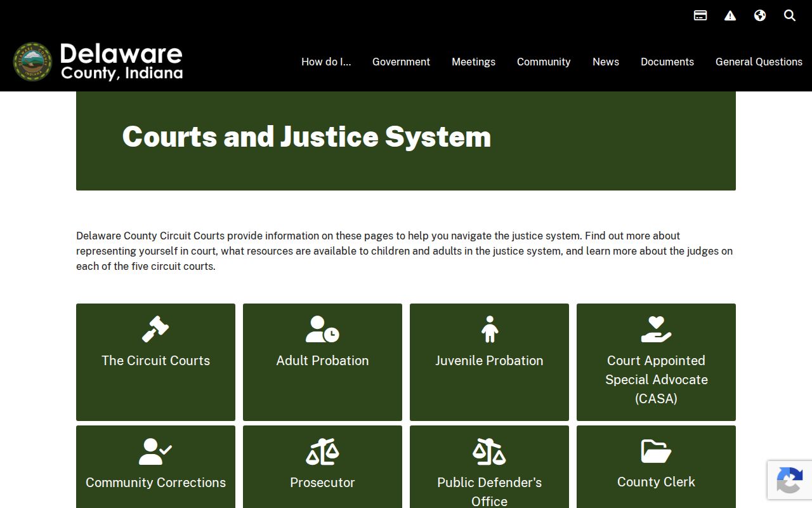Go to The Circuit Courts page
The width and height of the screenshot is (812, 508).
(x=155, y=361)
